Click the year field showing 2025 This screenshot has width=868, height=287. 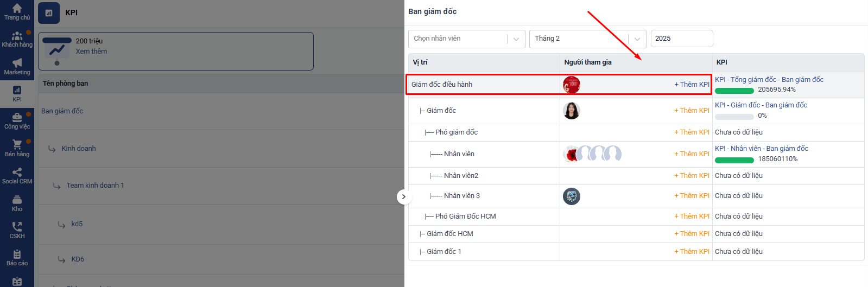click(681, 39)
